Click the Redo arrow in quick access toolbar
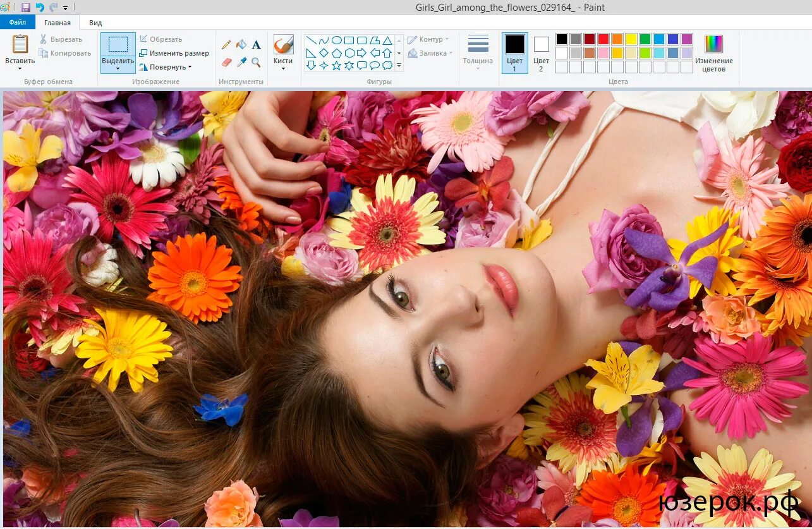Image resolution: width=812 pixels, height=529 pixels. [53, 8]
